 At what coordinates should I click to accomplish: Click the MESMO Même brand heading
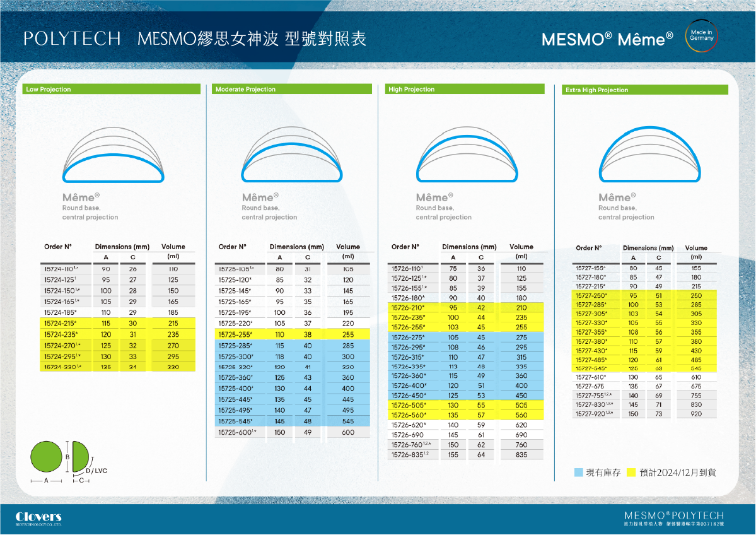607,39
